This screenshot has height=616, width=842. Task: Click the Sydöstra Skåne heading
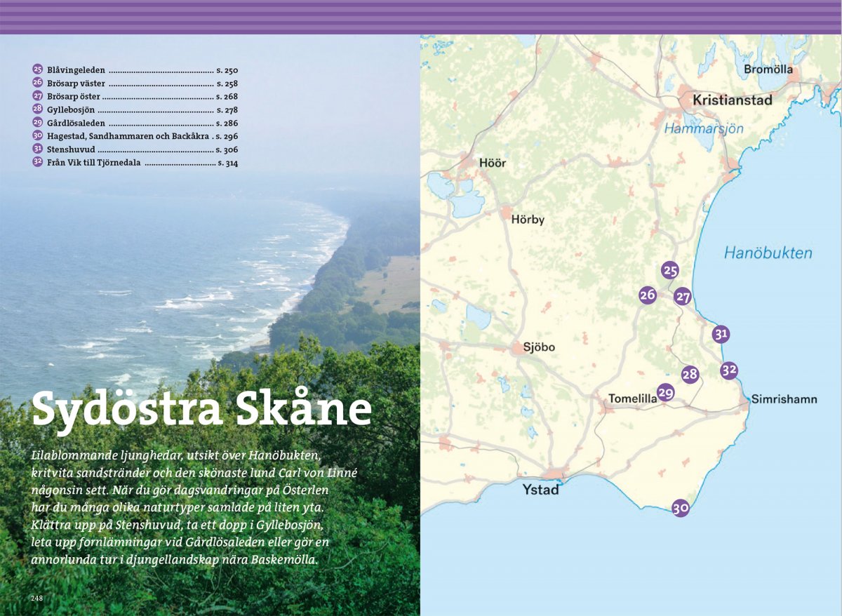pos(201,408)
